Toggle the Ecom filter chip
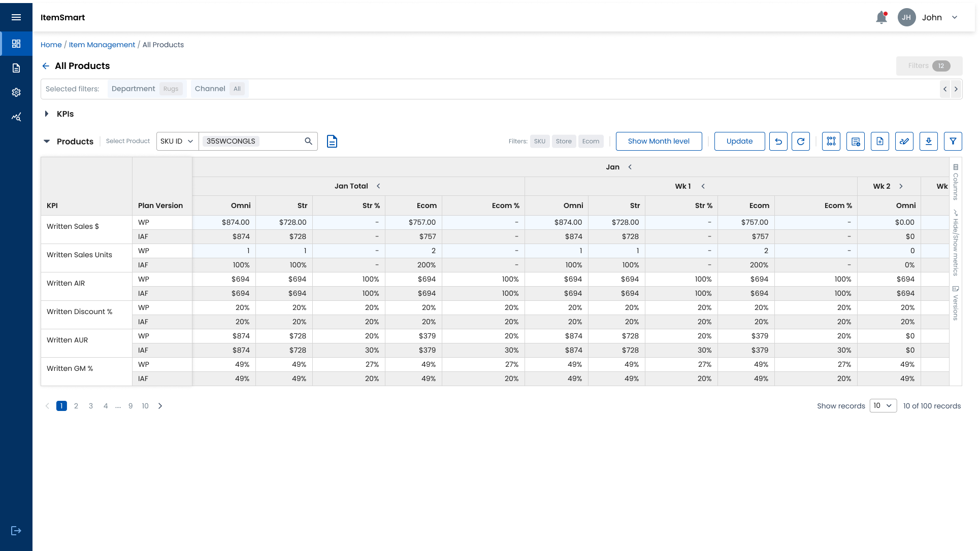Viewport: 980px width, 551px height. (591, 142)
